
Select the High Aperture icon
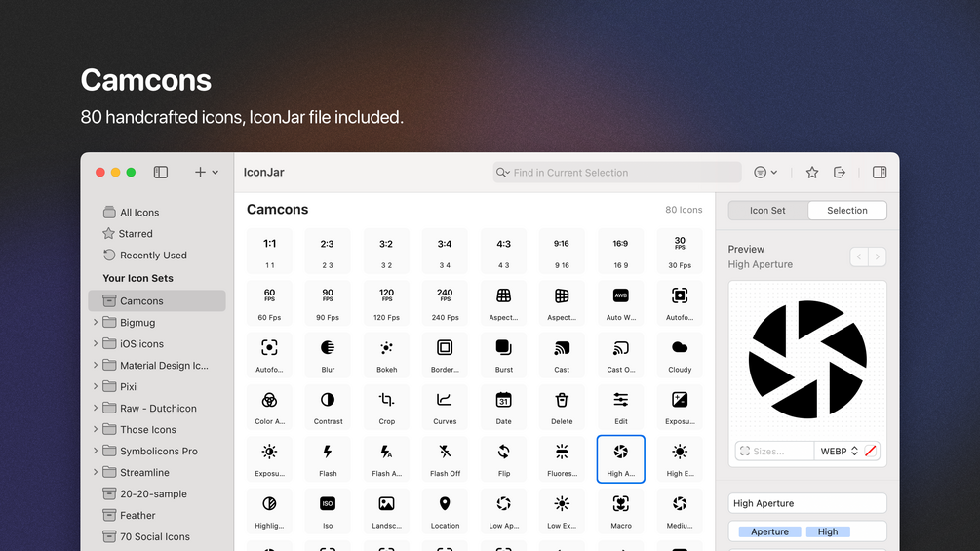pos(620,459)
